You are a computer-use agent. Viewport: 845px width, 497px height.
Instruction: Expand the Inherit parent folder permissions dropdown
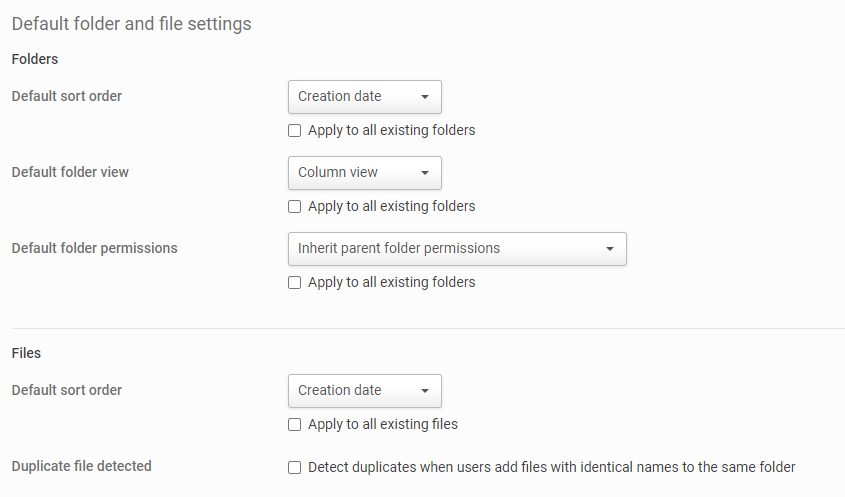click(x=456, y=249)
